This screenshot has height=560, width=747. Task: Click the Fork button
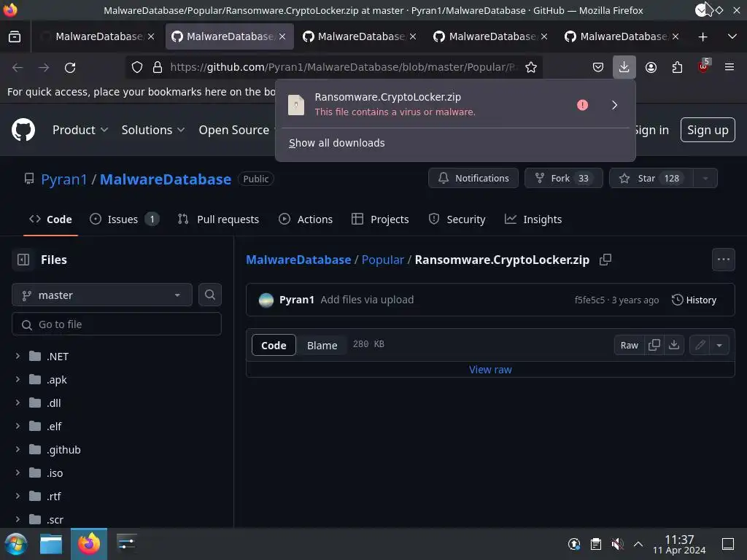[564, 178]
